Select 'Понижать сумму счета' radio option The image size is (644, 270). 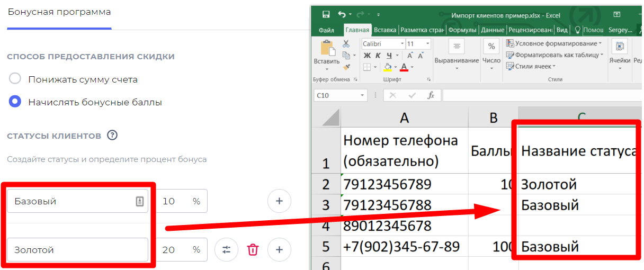click(15, 79)
